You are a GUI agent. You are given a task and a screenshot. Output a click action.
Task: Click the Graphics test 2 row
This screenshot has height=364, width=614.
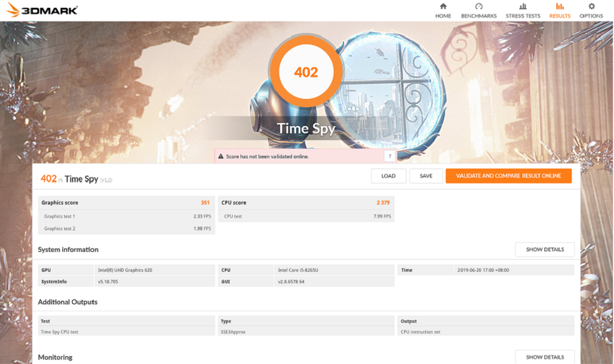(x=126, y=228)
